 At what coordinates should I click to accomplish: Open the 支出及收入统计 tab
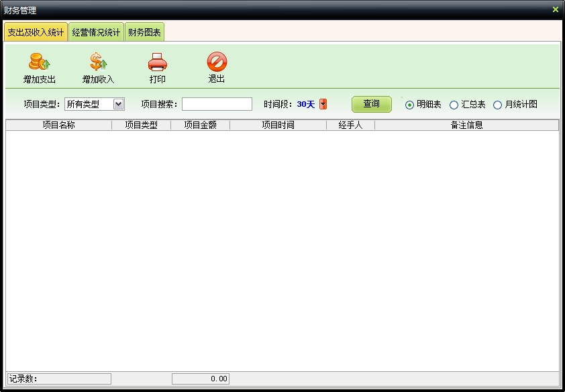pyautogui.click(x=36, y=32)
